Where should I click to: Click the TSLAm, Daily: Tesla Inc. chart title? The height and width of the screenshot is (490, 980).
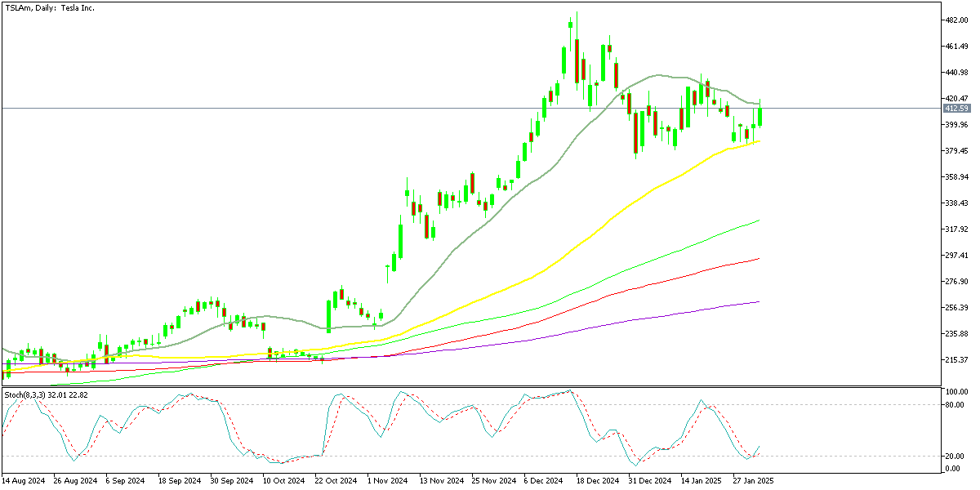(x=51, y=7)
